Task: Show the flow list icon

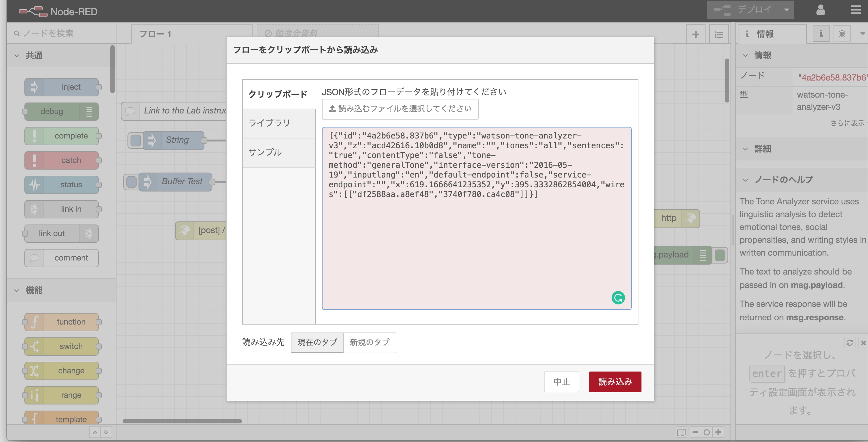Action: point(718,34)
